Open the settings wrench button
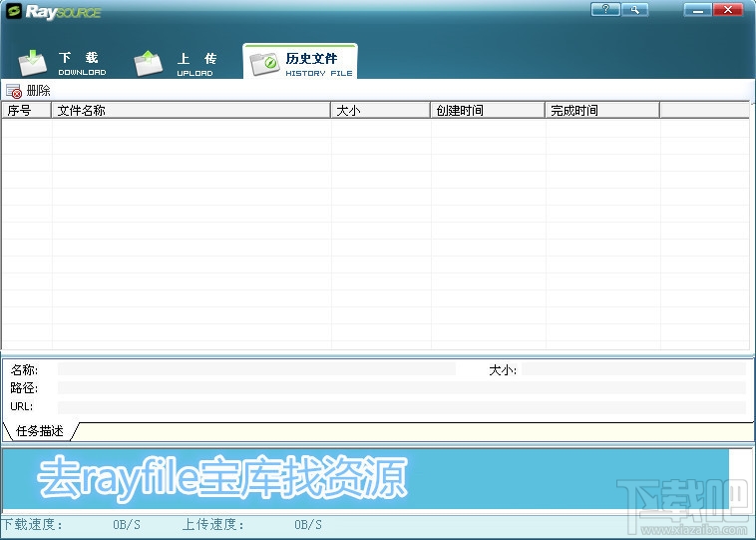756x540 pixels. click(x=634, y=9)
